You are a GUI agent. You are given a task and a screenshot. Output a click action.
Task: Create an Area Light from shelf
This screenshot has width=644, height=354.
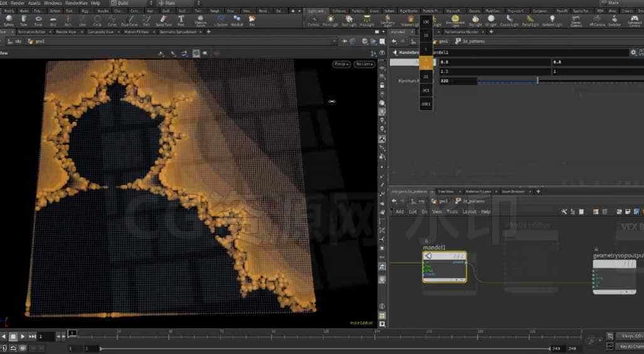(x=367, y=21)
